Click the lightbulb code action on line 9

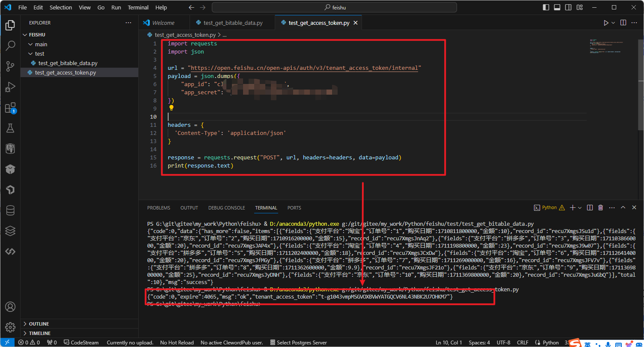[171, 108]
